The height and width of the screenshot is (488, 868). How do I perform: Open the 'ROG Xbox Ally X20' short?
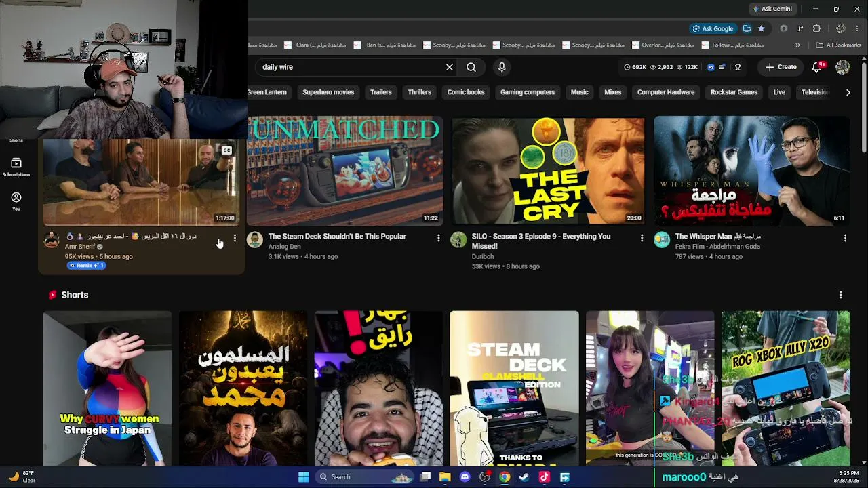click(785, 388)
